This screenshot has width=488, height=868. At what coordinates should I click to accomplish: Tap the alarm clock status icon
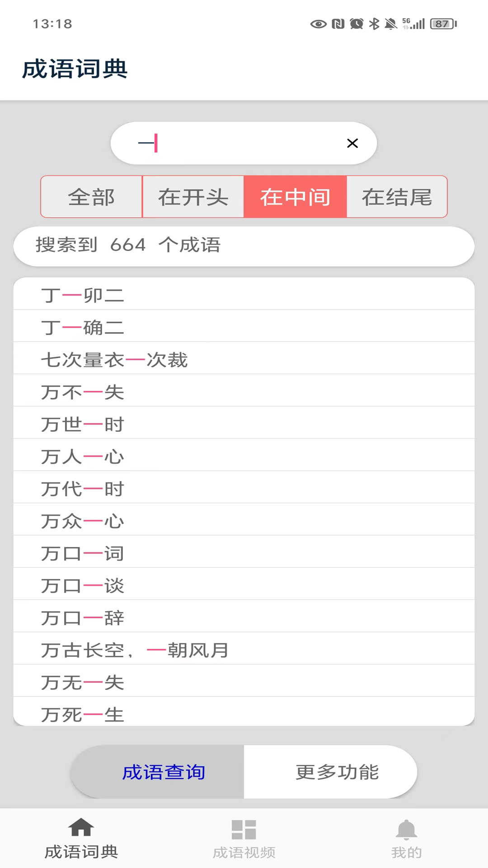(x=357, y=24)
